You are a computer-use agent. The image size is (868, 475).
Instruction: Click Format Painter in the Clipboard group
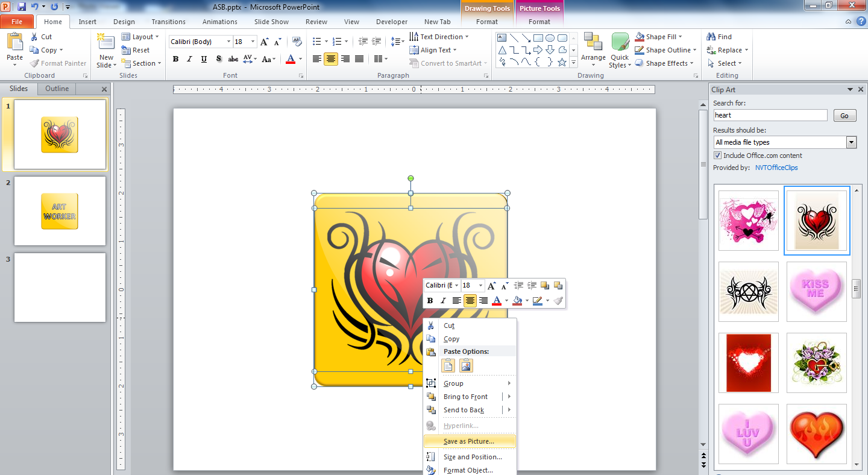[58, 63]
